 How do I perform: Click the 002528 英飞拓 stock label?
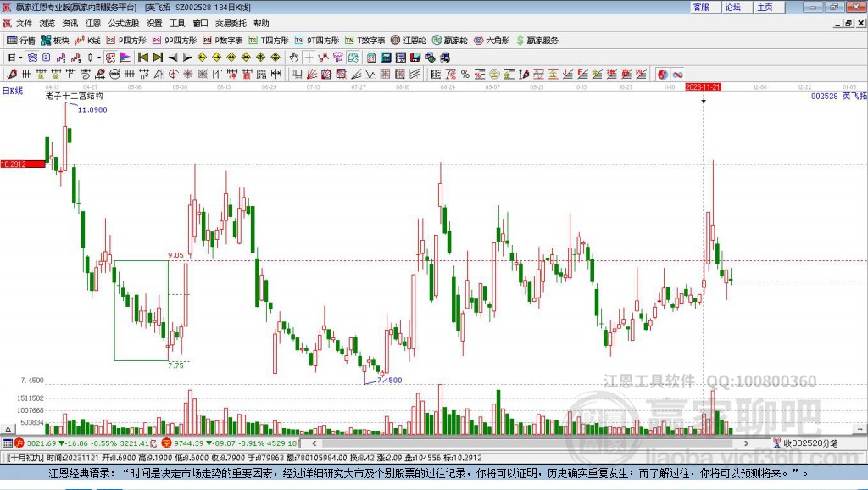coord(838,96)
